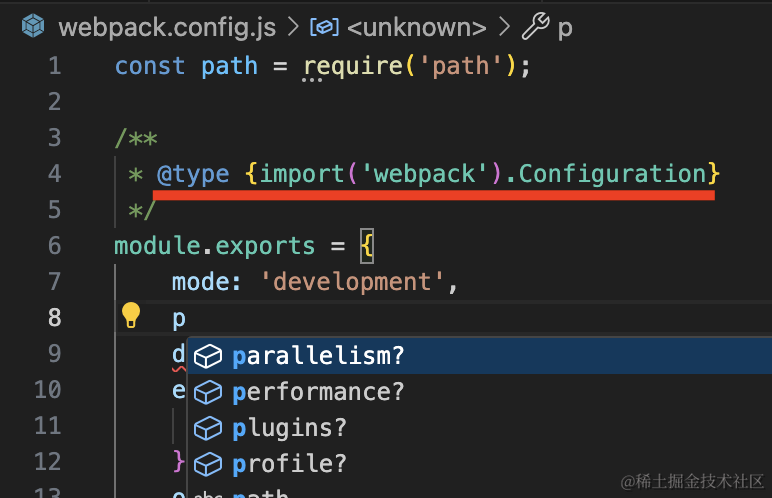This screenshot has width=772, height=498.
Task: Click module.exports on line 6
Action: coord(215,246)
